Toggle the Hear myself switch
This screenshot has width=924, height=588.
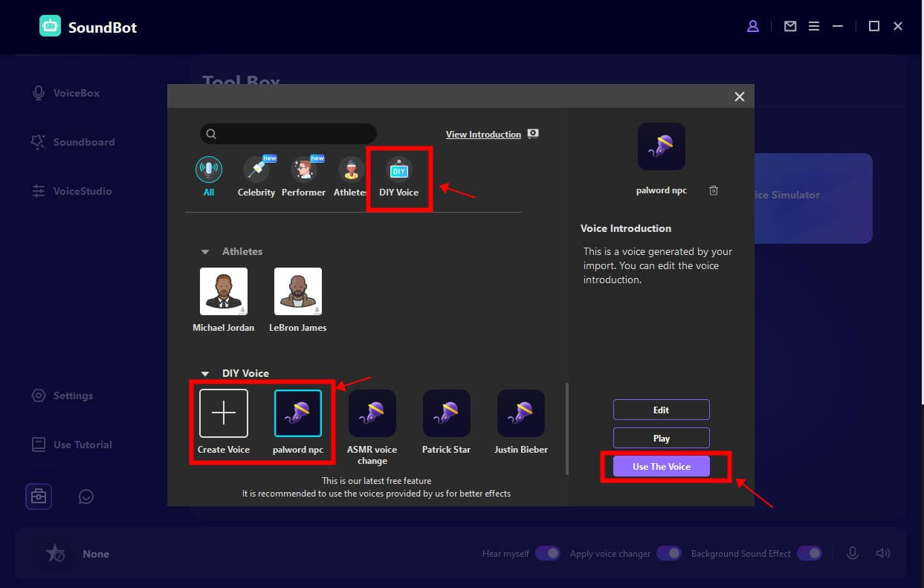coord(548,553)
